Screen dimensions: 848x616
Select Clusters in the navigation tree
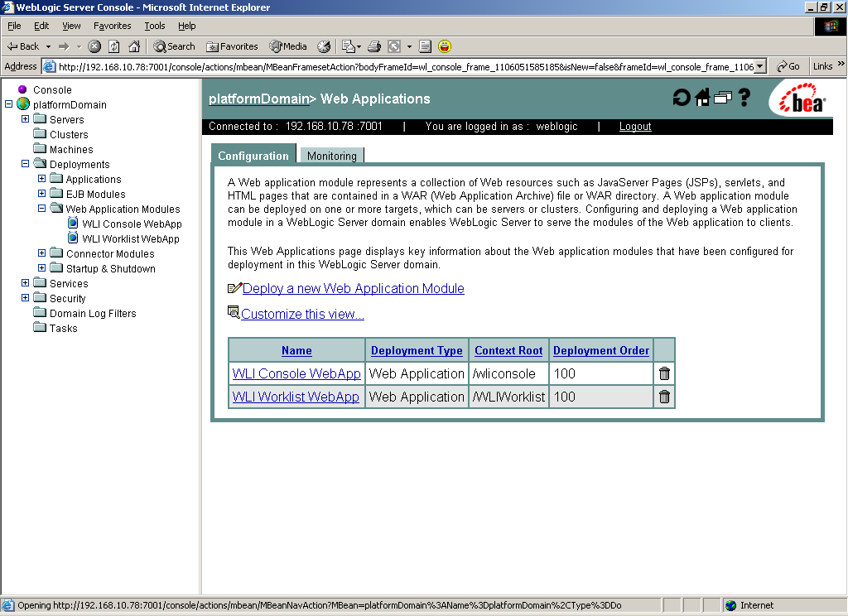point(69,134)
